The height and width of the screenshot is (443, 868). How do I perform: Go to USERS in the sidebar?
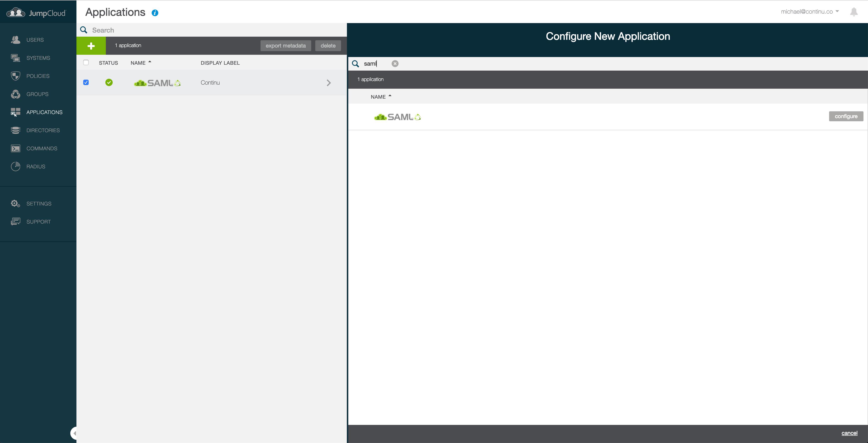pos(35,40)
